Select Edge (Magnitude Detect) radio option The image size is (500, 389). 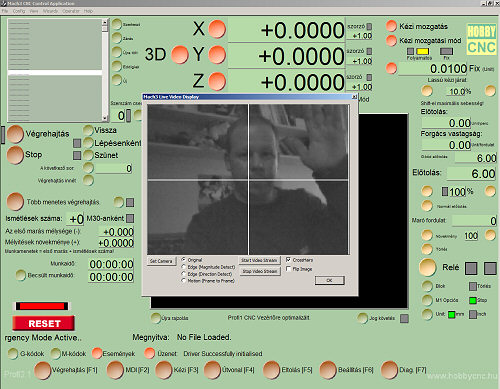pos(183,267)
